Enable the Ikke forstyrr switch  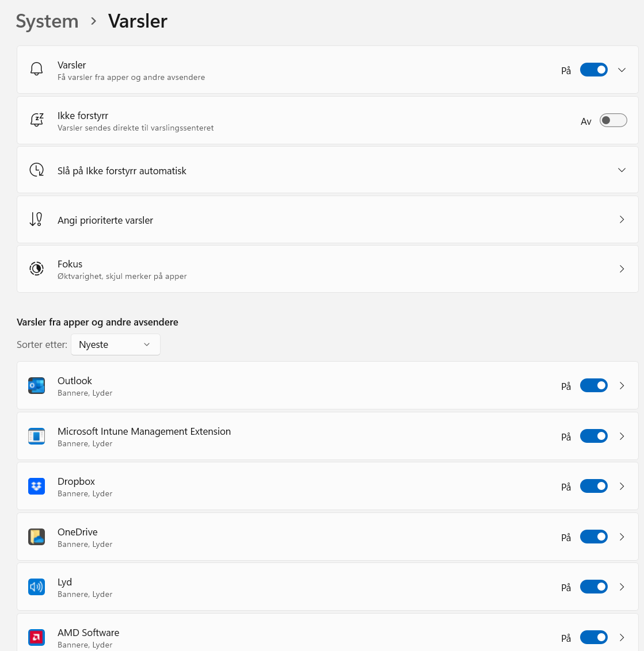click(x=613, y=120)
